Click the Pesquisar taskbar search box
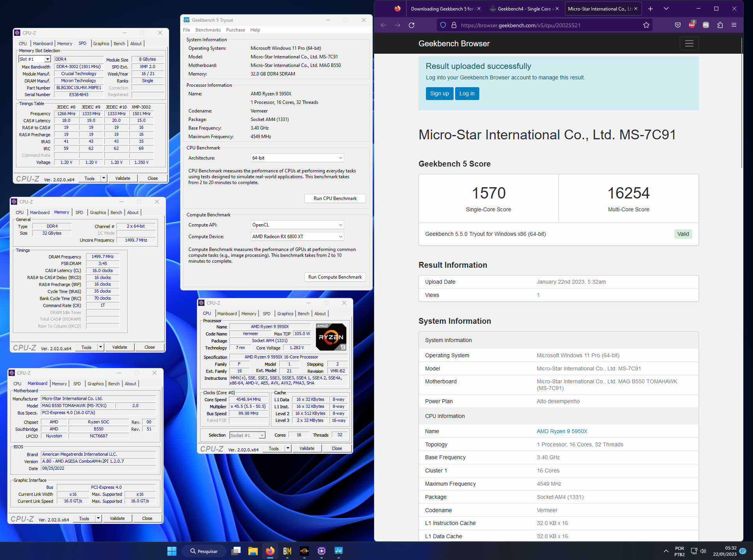The image size is (753, 560). point(204,551)
